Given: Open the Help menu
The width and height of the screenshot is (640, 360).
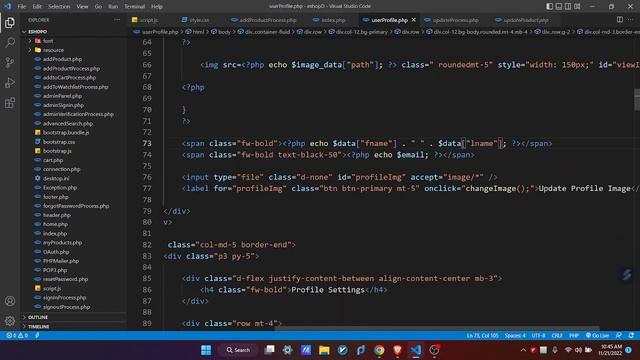Looking at the screenshot, I should 157,7.
